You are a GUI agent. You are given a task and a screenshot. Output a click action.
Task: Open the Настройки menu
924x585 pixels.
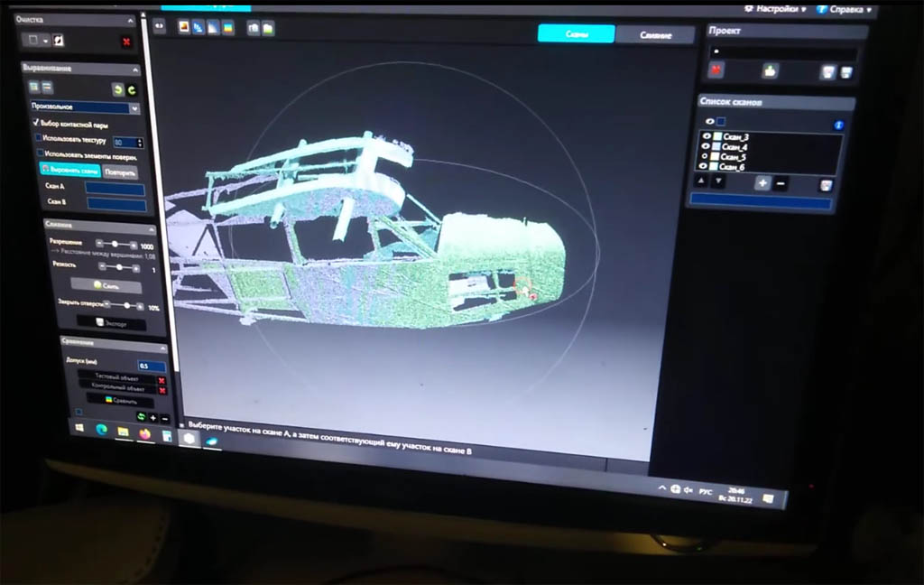(775, 9)
